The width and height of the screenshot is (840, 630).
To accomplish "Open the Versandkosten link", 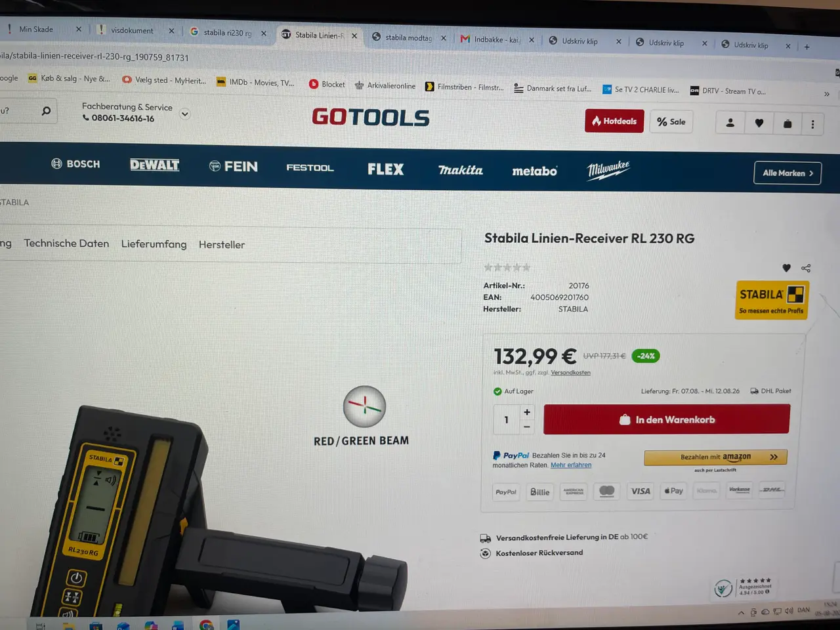I will 570,373.
